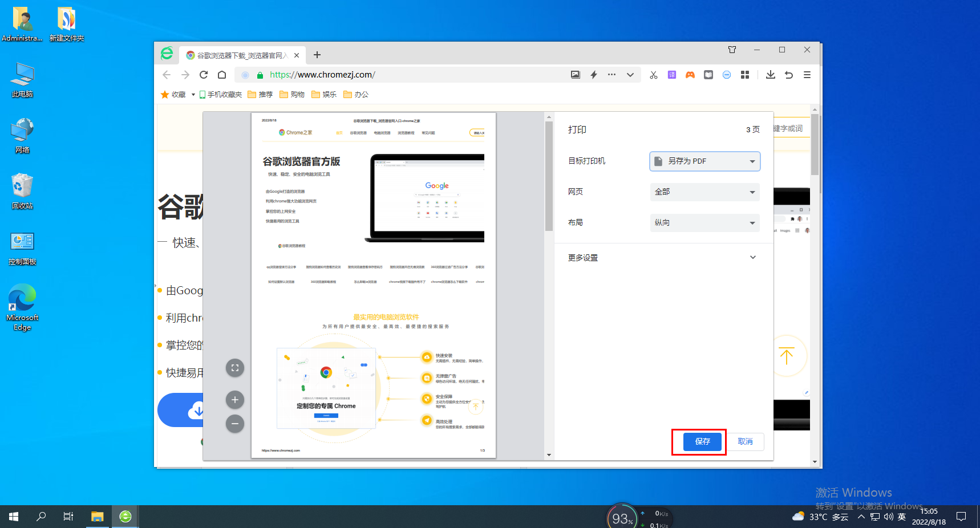Open the reading mode extension icon
980x528 pixels.
tap(708, 75)
